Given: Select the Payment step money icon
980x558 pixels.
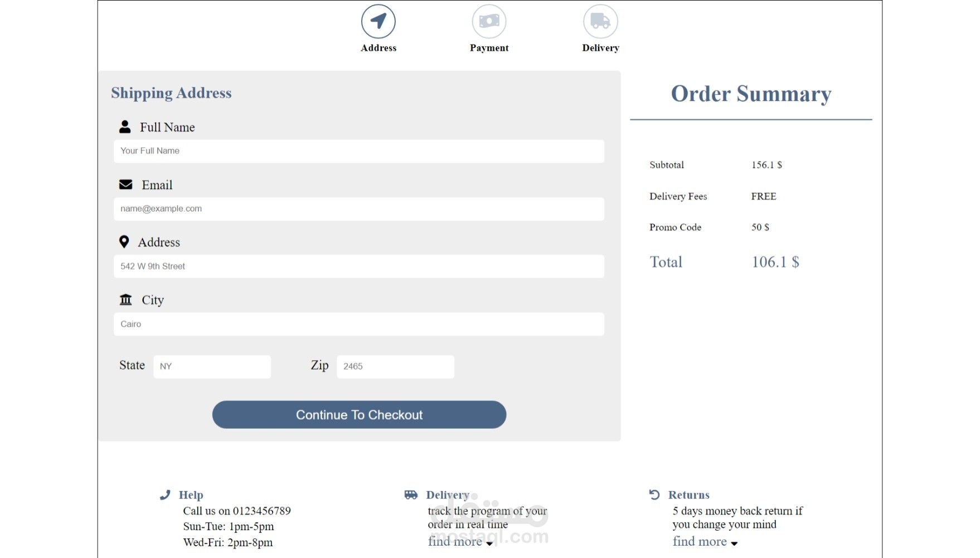Looking at the screenshot, I should click(x=489, y=21).
